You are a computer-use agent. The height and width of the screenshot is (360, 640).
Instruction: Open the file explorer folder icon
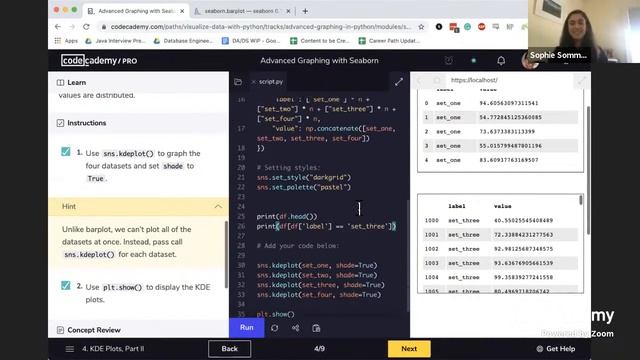pyautogui.click(x=238, y=82)
